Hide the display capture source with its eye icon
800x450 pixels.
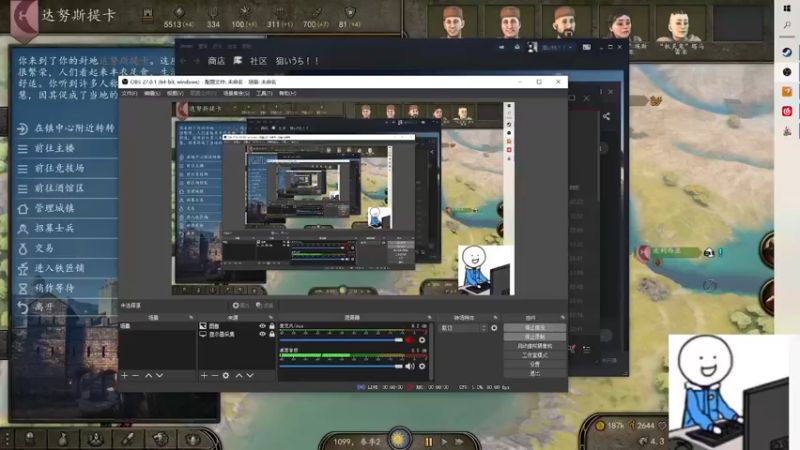262,334
